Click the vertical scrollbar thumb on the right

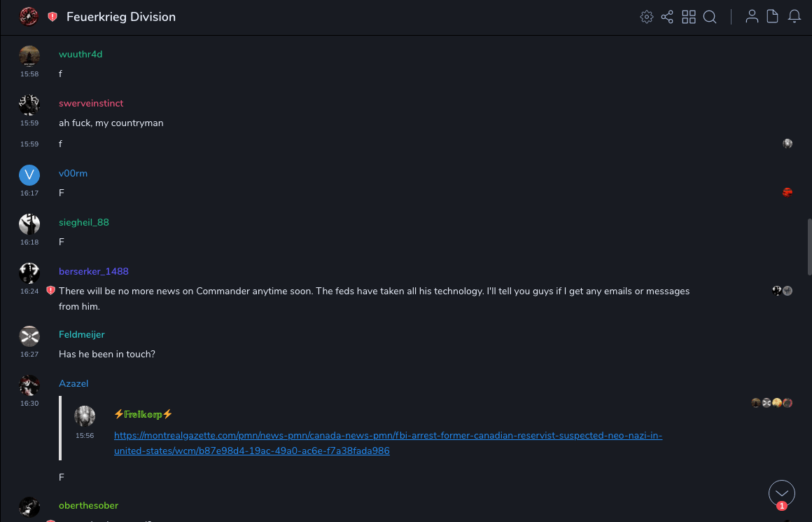(808, 247)
